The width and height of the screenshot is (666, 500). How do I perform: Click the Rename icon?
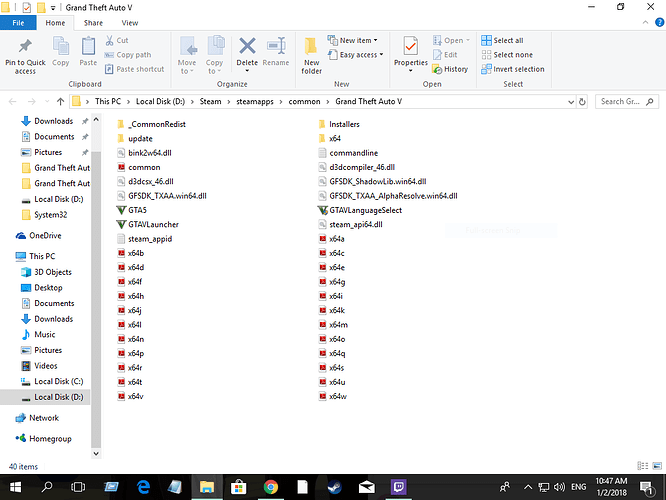[276, 46]
